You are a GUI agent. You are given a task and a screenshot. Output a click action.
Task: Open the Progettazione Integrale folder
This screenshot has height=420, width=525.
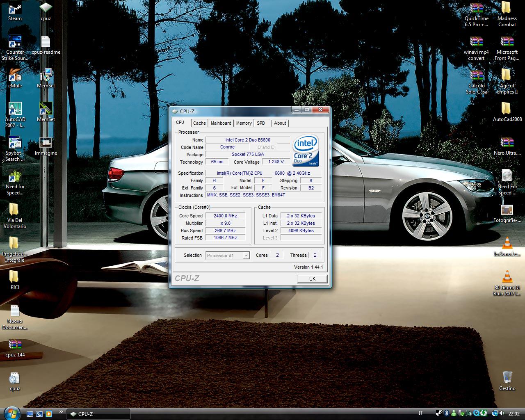(15, 250)
